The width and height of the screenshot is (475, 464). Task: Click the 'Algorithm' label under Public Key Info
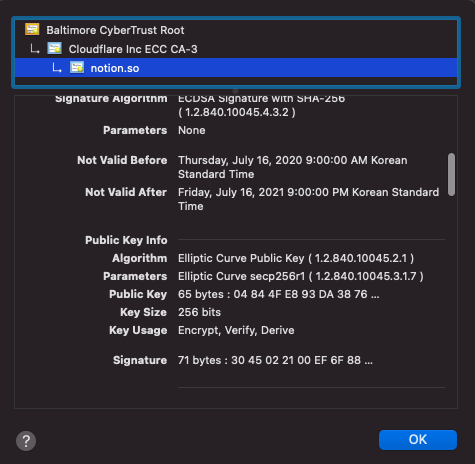(x=139, y=258)
